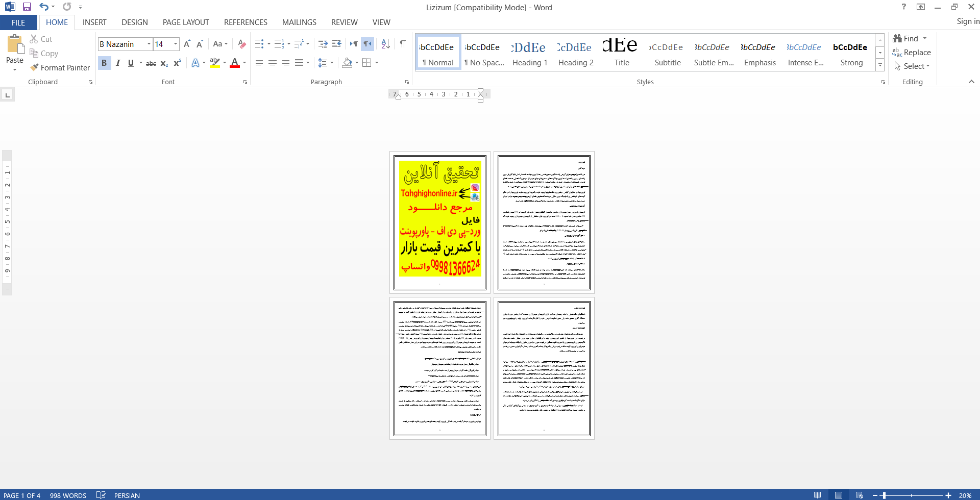
Task: Open the Change Case dropdown
Action: pos(220,44)
